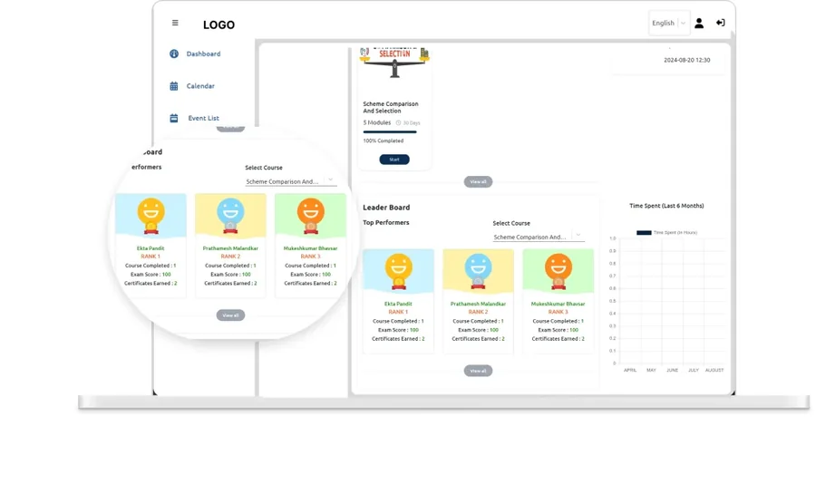816x504 pixels.
Task: Click Ekta Pandit name in Leader Board
Action: click(398, 304)
